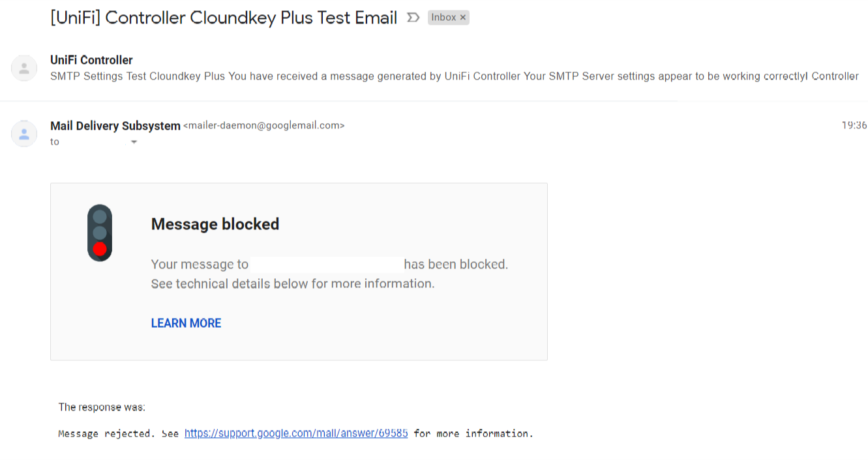Click the red light on the traffic signal

tap(100, 249)
